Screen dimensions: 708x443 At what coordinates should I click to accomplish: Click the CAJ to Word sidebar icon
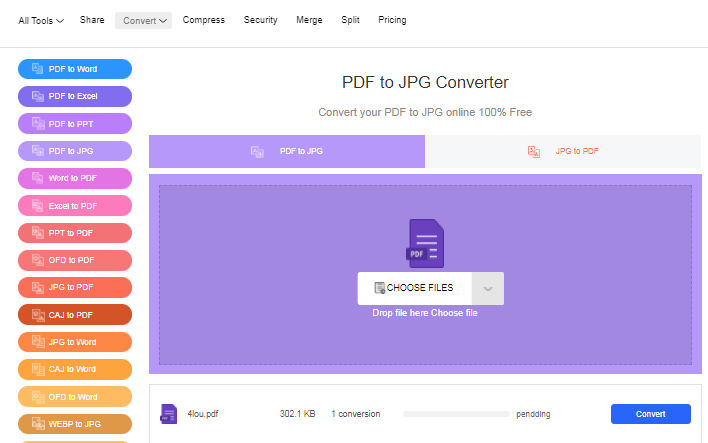pos(37,369)
